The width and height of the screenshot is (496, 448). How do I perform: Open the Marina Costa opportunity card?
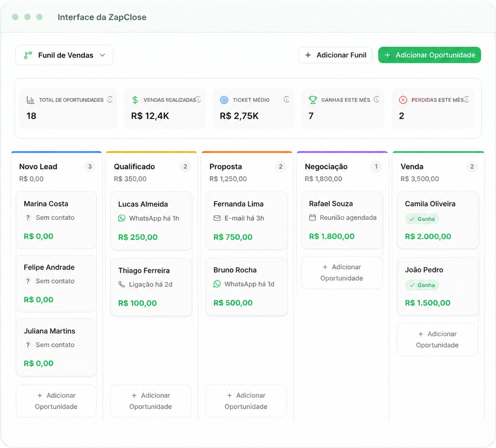56,220
